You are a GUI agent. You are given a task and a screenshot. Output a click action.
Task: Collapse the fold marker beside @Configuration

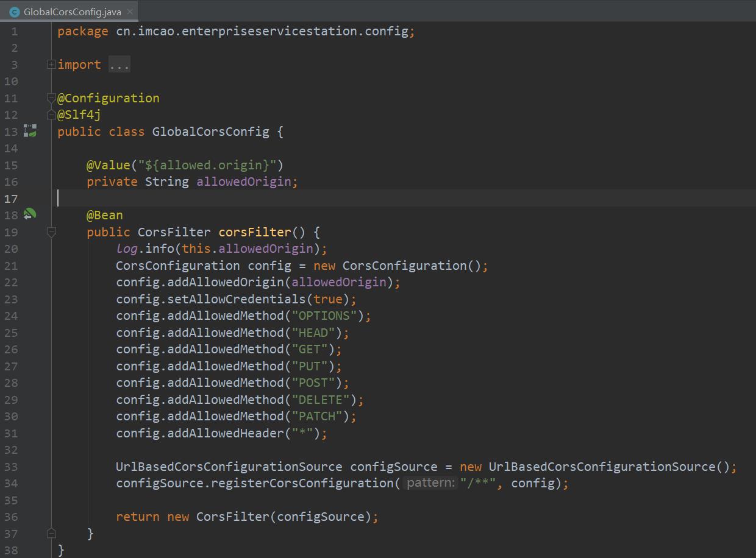(x=51, y=98)
